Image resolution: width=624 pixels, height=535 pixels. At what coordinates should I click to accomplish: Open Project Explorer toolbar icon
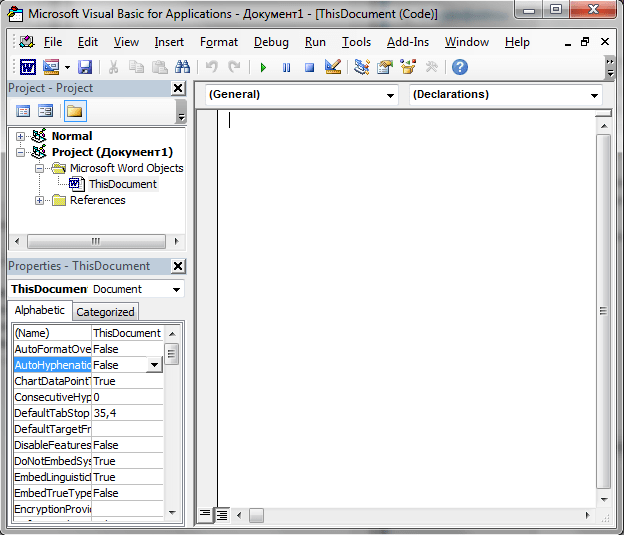[362, 67]
